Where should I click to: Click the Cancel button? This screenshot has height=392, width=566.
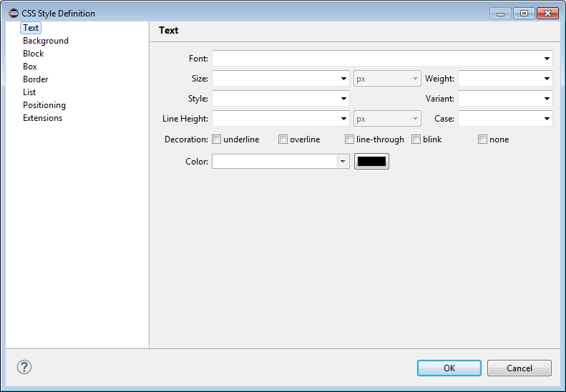[519, 368]
